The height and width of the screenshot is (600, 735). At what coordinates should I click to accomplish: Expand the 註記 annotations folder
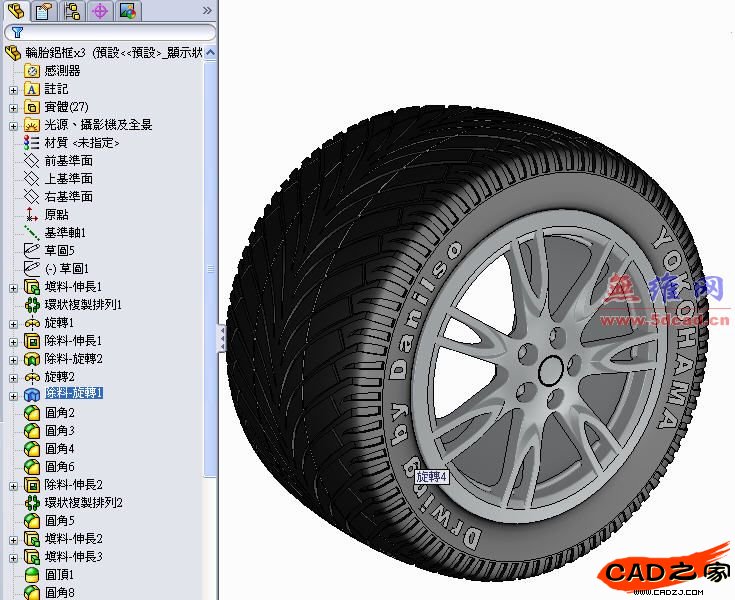coord(13,90)
